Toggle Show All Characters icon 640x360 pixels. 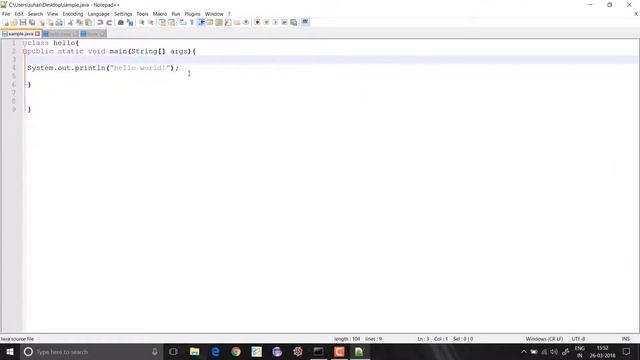192,22
